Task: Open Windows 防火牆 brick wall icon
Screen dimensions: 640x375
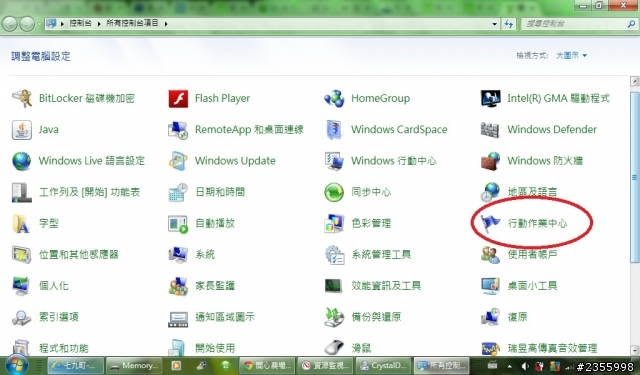Action: coord(490,161)
